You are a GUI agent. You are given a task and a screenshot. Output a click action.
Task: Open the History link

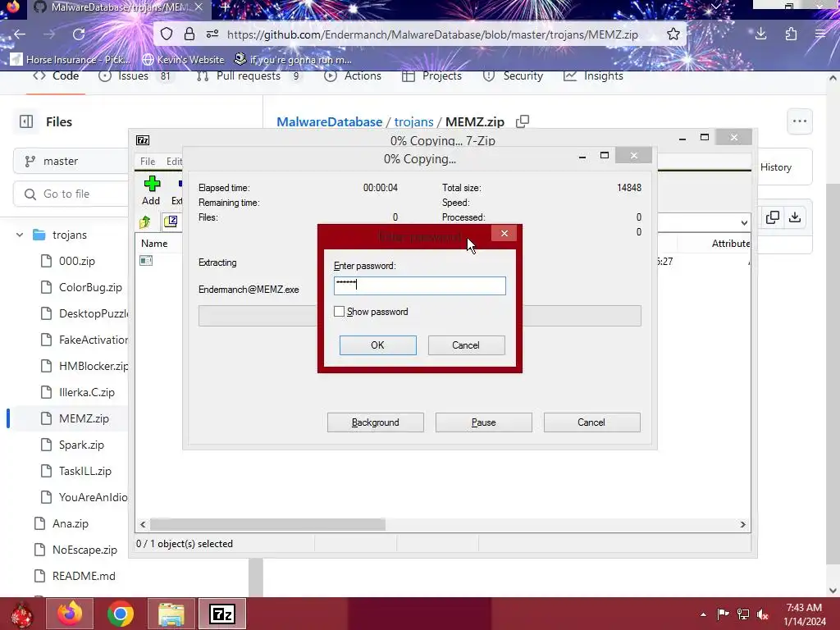pyautogui.click(x=776, y=167)
